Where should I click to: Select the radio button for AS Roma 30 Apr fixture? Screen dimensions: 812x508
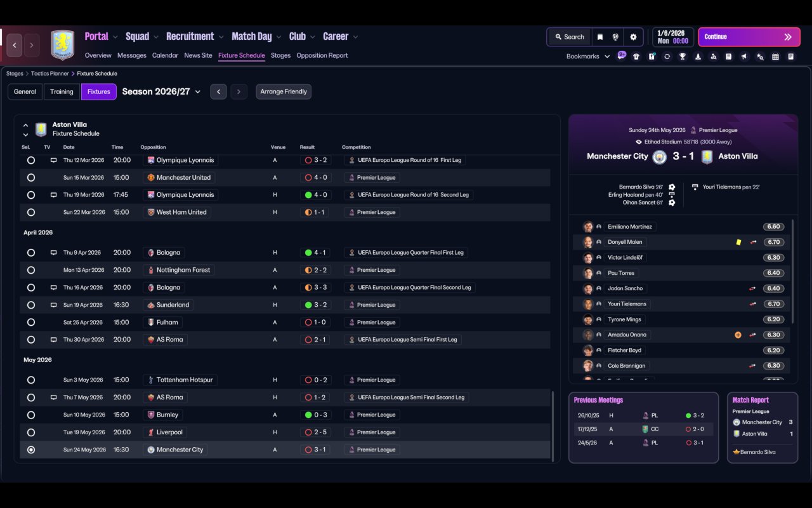coord(31,340)
